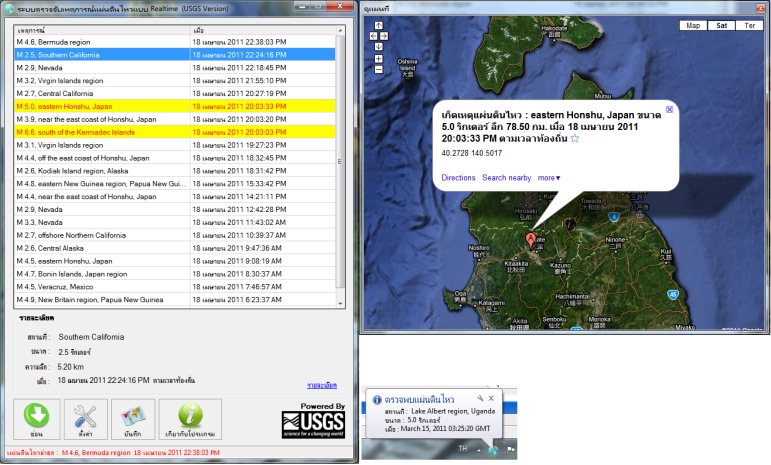Select M 4.6, Bermuda region row

[175, 42]
